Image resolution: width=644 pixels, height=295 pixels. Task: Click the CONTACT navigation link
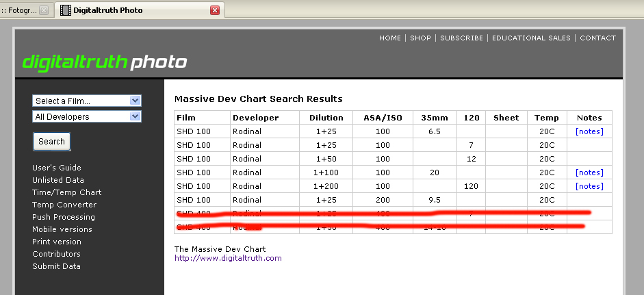point(597,38)
